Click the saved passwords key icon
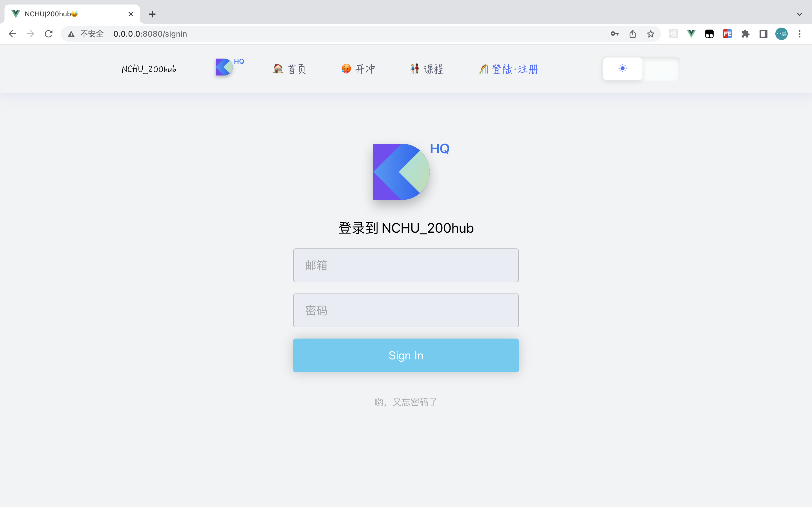 point(614,34)
